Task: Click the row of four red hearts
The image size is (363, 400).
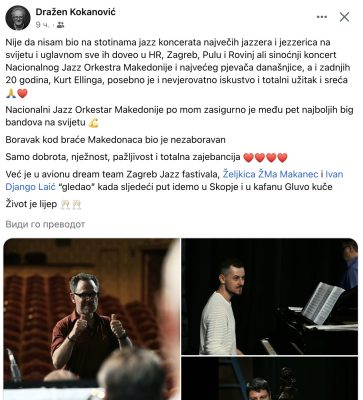Action: pyautogui.click(x=266, y=157)
